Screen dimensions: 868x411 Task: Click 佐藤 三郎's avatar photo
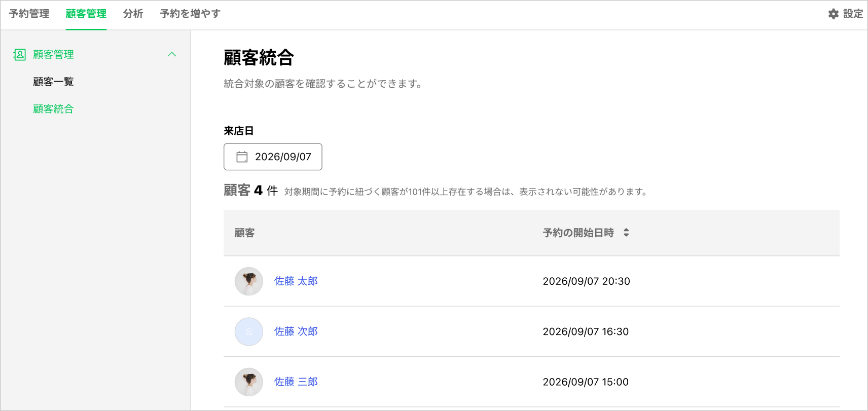(x=249, y=382)
